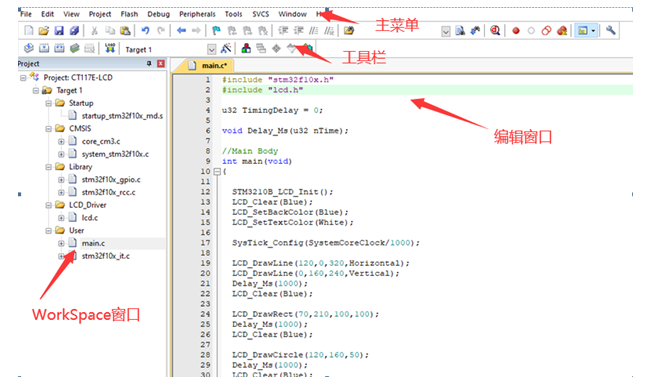Image resolution: width=646 pixels, height=386 pixels.
Task: Select system_stm32f10x.c in the tree
Action: (115, 154)
